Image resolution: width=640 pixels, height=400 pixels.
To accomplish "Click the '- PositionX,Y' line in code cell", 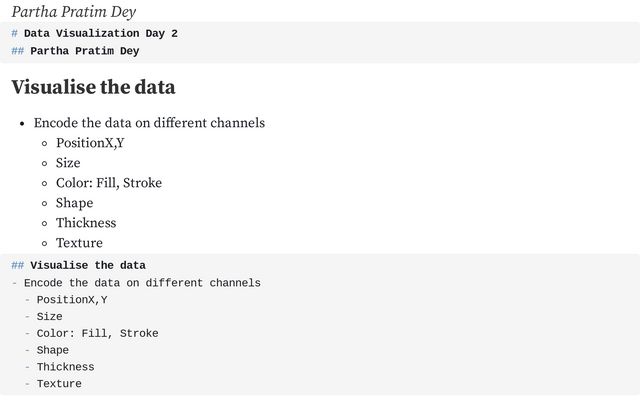I will point(66,300).
